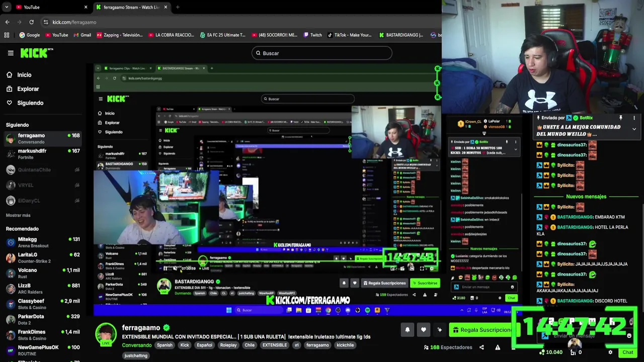Open the Gmail bookmark
This screenshot has height=362, width=644.
tap(82, 35)
